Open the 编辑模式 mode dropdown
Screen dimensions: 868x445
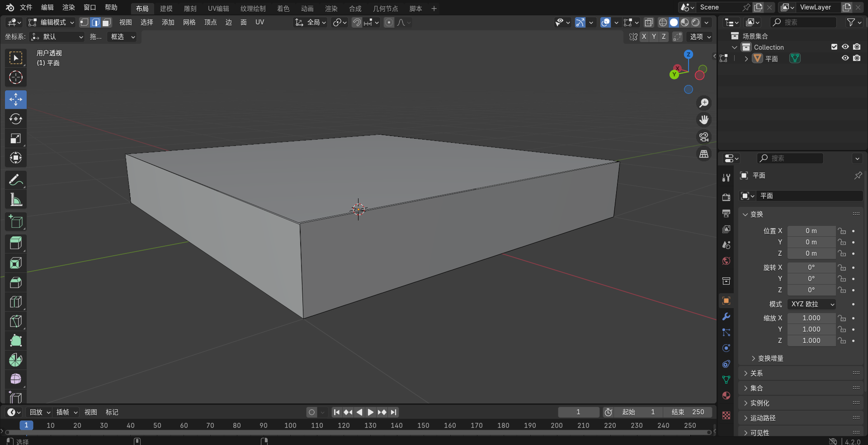pyautogui.click(x=51, y=22)
